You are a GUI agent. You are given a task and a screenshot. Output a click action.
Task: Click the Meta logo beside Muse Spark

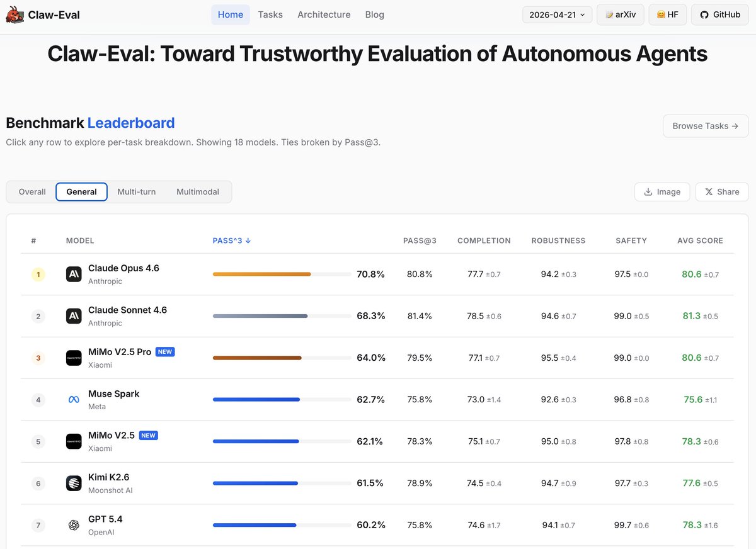pos(74,400)
